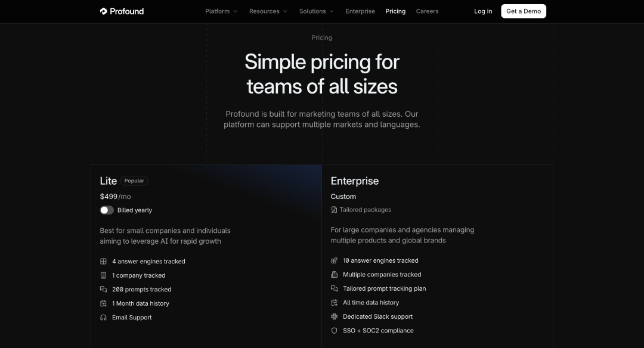Click the All time data history icon
This screenshot has height=348, width=644.
[x=334, y=303]
